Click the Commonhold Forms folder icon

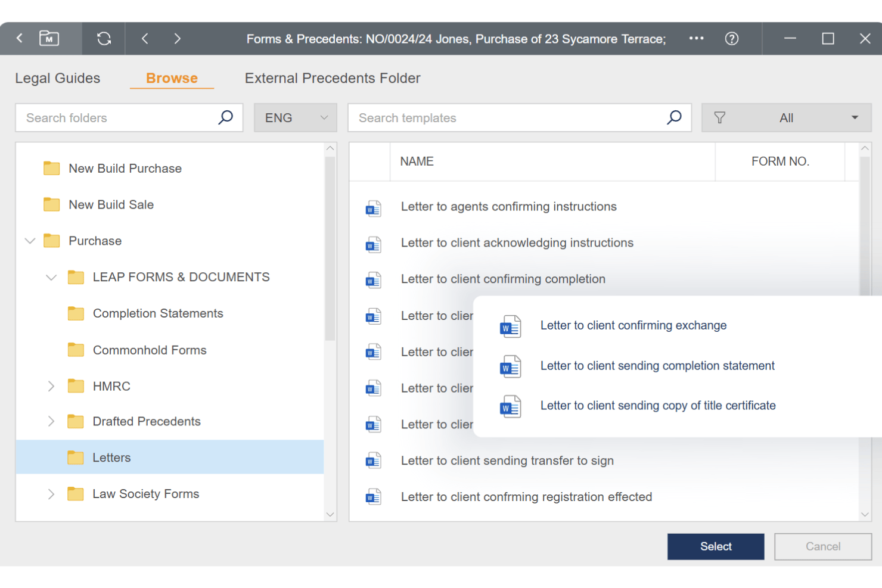tap(76, 350)
